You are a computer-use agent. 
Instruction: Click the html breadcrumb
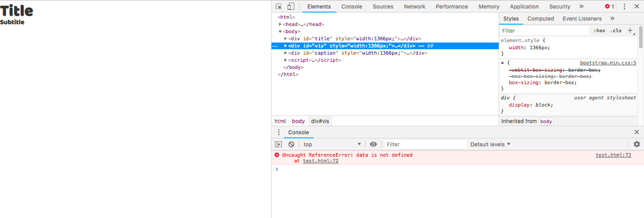tap(280, 121)
